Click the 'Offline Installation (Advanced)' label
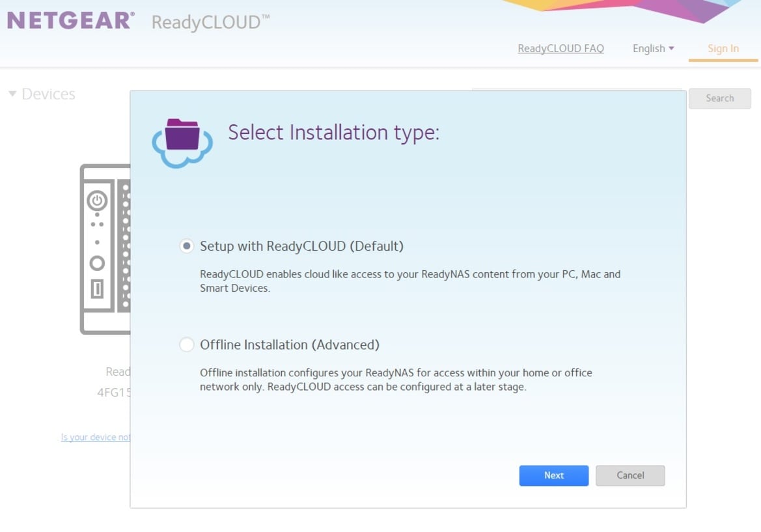 [x=290, y=344]
